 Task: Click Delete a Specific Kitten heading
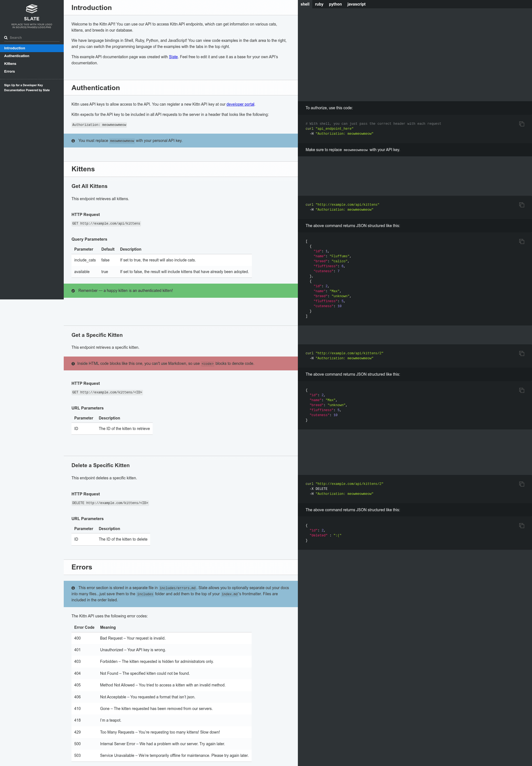tap(100, 465)
